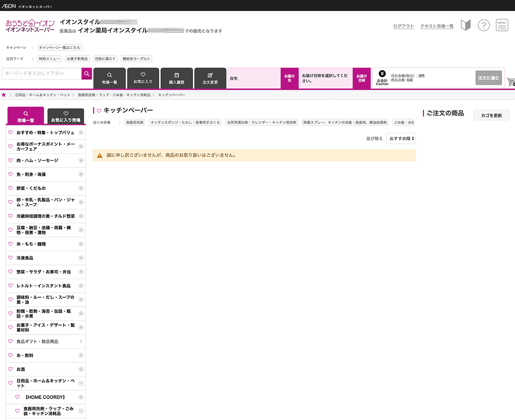This screenshot has height=420, width=515.
Task: Switch to the お気に入り売場 tab
Action: (x=66, y=116)
